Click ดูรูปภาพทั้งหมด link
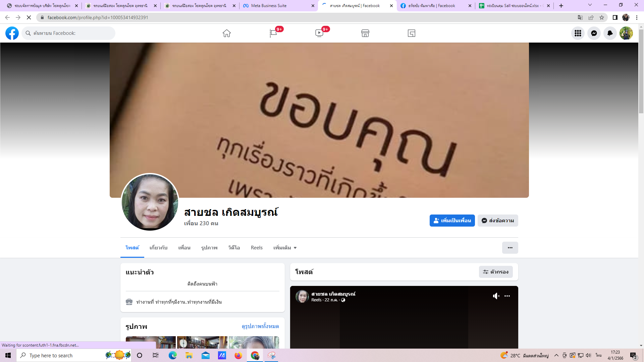The height and width of the screenshot is (362, 644). click(260, 326)
